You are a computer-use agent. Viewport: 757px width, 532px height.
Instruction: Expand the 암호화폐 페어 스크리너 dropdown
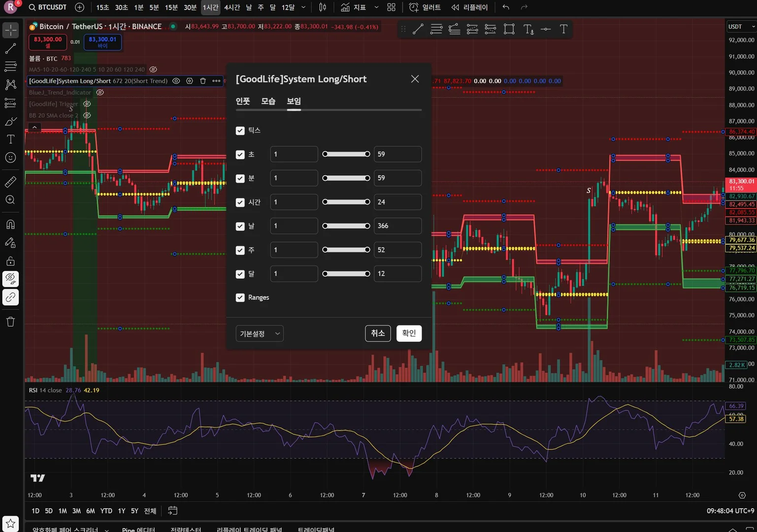[x=107, y=530]
